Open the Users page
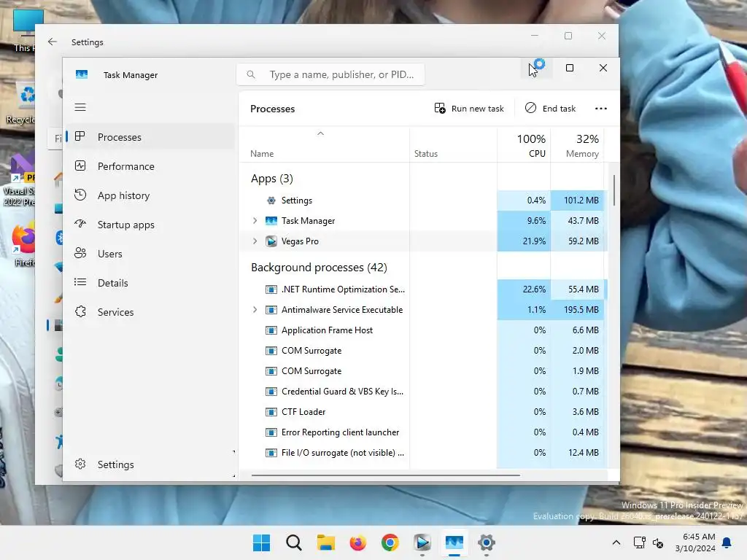747x560 pixels. point(150,254)
